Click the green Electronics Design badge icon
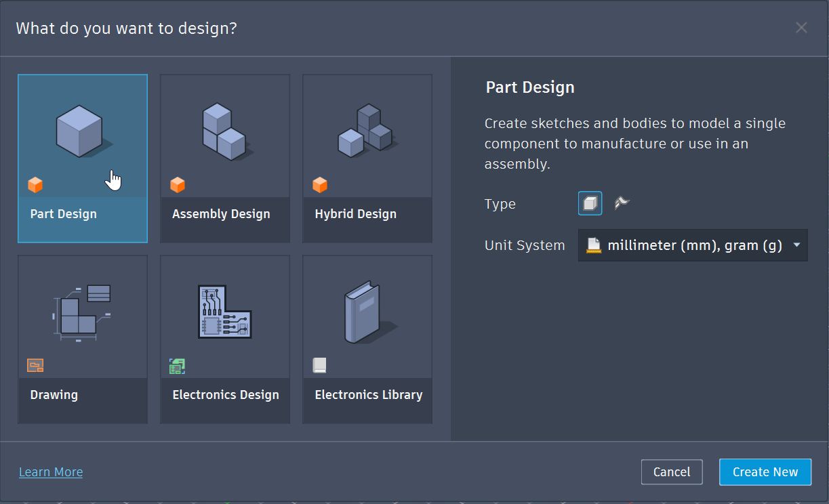Screen dimensions: 829x504 (x=177, y=365)
